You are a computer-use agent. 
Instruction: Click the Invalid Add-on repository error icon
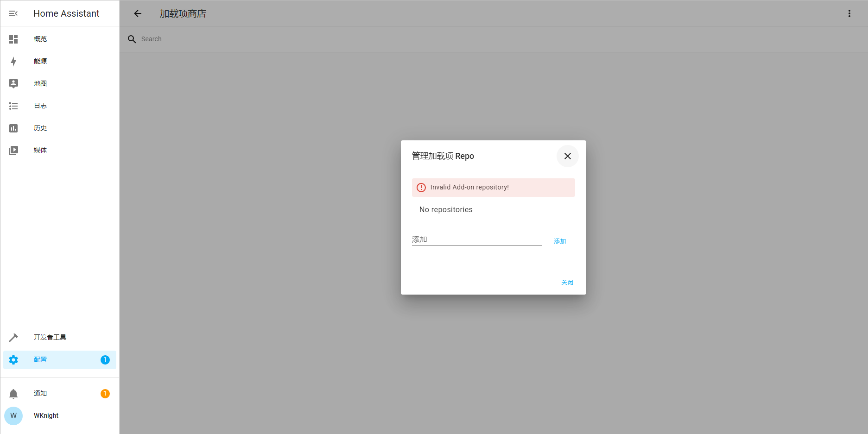421,188
